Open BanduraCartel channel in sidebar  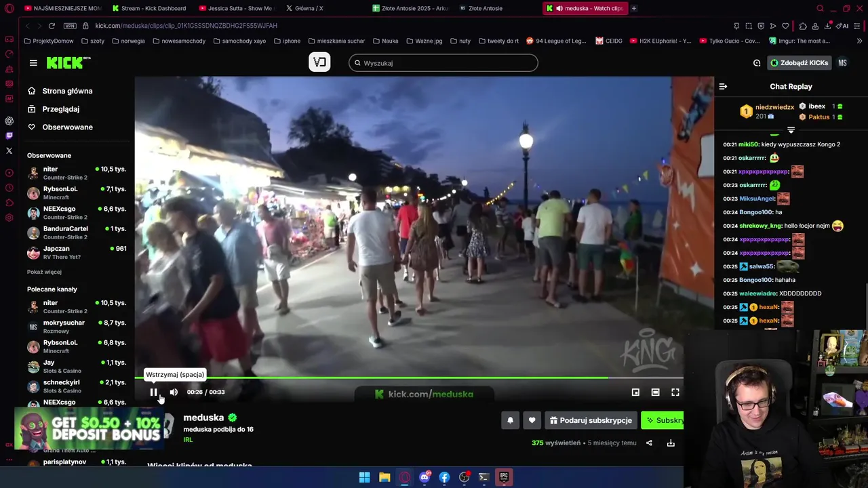tap(77, 232)
